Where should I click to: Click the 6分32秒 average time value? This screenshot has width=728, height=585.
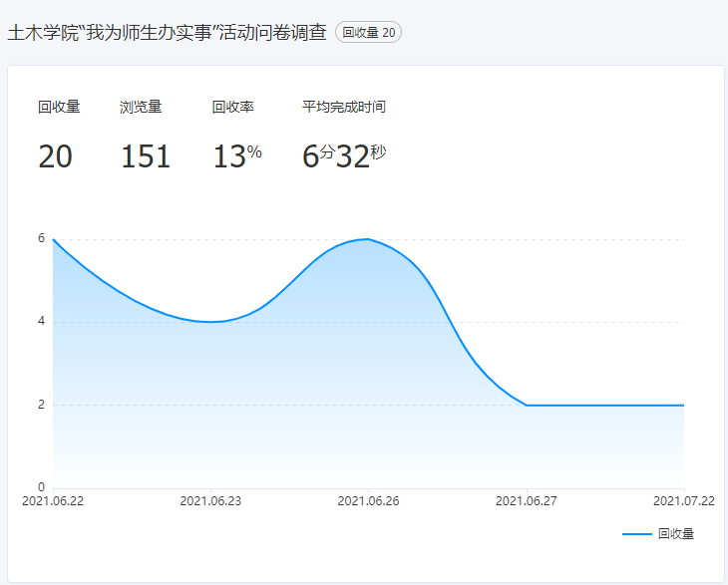coord(343,155)
